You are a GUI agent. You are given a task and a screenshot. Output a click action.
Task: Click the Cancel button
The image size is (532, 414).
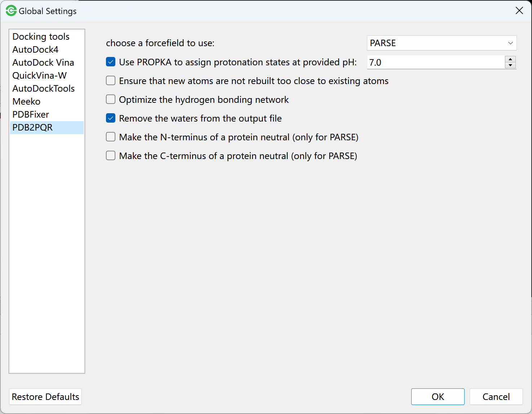[496, 397]
